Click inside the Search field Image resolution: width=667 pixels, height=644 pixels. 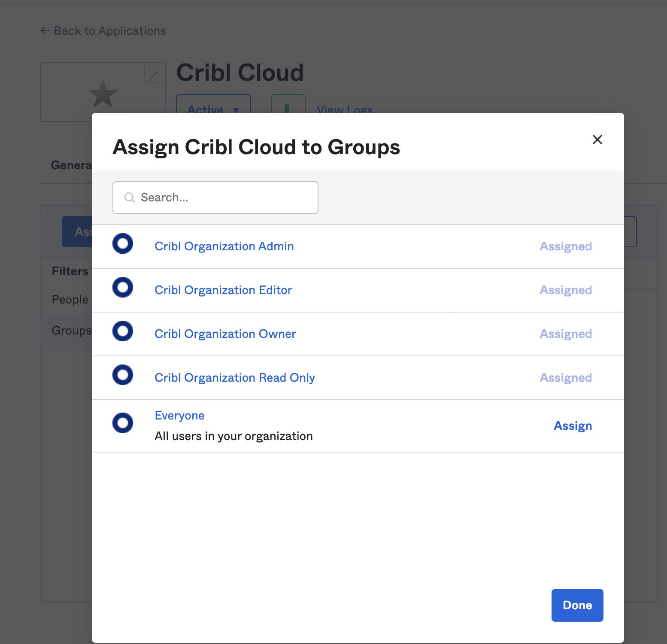[x=215, y=197]
